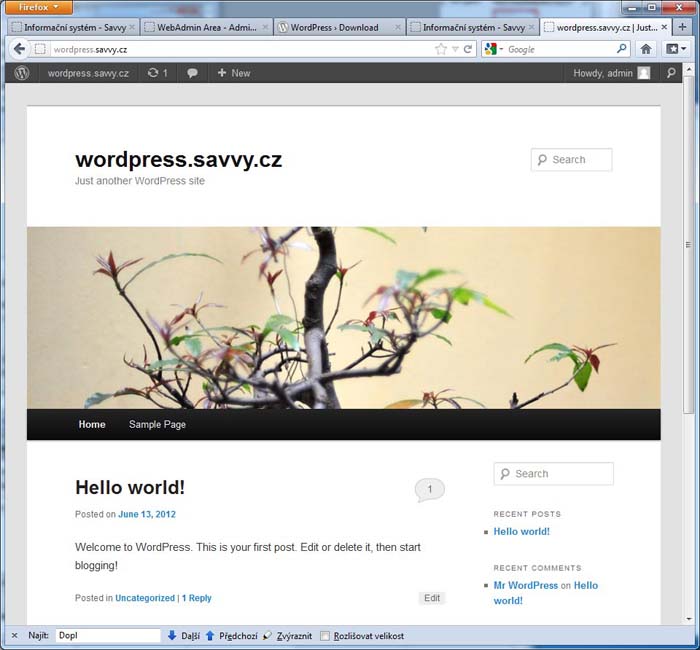Expand the + New admin bar menu
This screenshot has height=650, width=700.
[x=233, y=73]
